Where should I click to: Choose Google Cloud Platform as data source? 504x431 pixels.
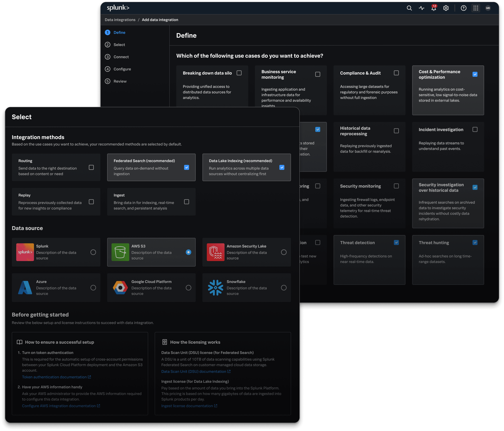pos(188,288)
